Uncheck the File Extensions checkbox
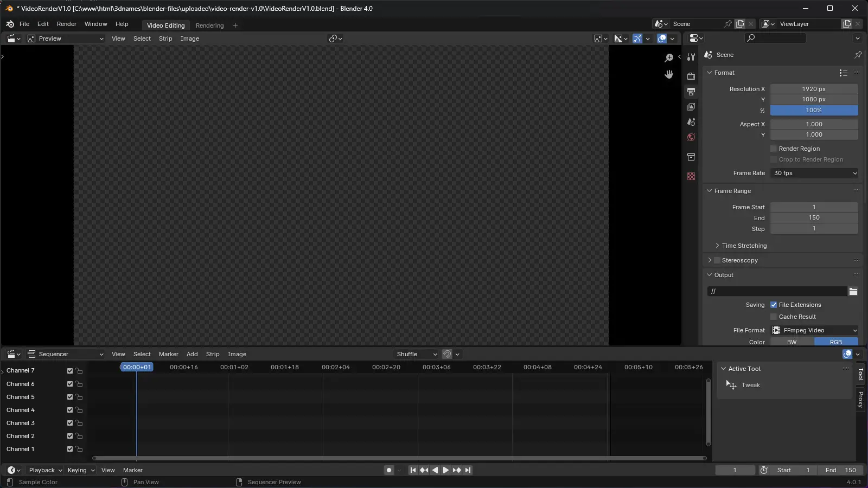The height and width of the screenshot is (488, 868). tap(774, 305)
